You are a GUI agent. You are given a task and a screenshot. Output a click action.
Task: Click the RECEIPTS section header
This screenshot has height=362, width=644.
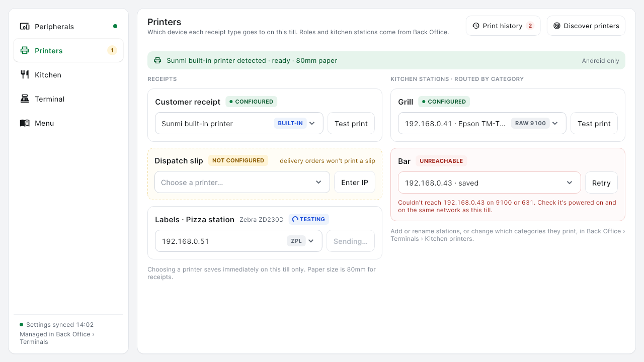(162, 79)
